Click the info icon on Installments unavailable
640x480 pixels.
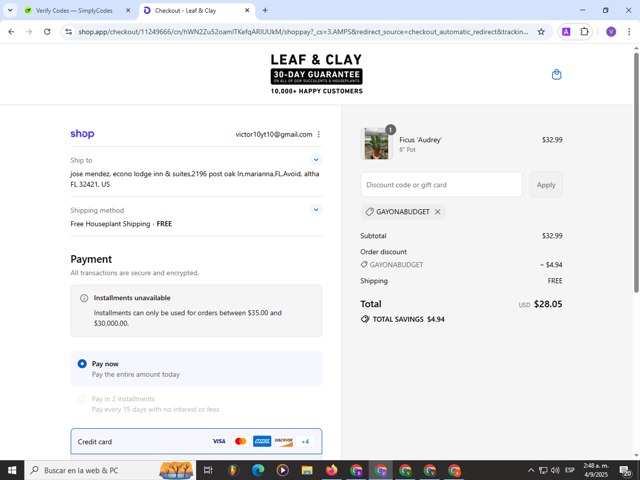tap(84, 298)
